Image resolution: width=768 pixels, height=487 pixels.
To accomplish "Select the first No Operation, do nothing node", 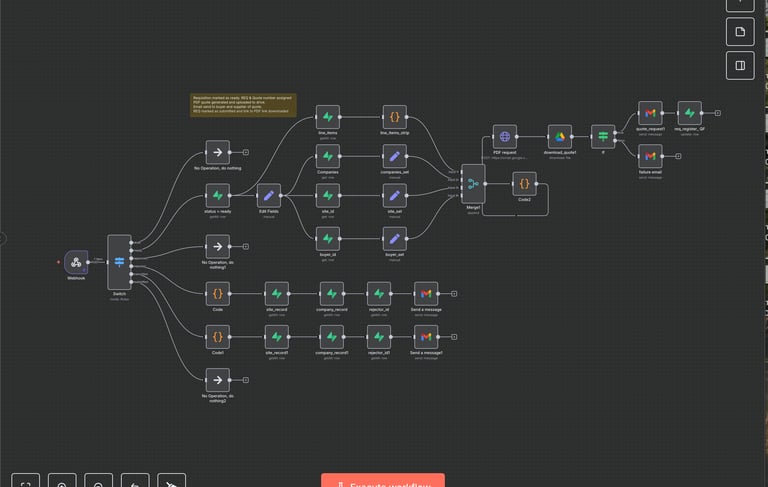I will [217, 152].
